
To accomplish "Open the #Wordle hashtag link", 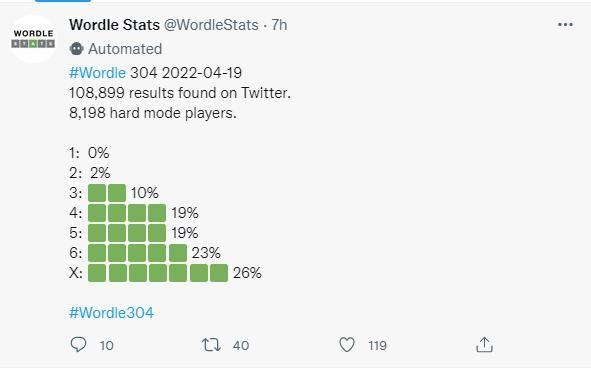I will click(97, 72).
